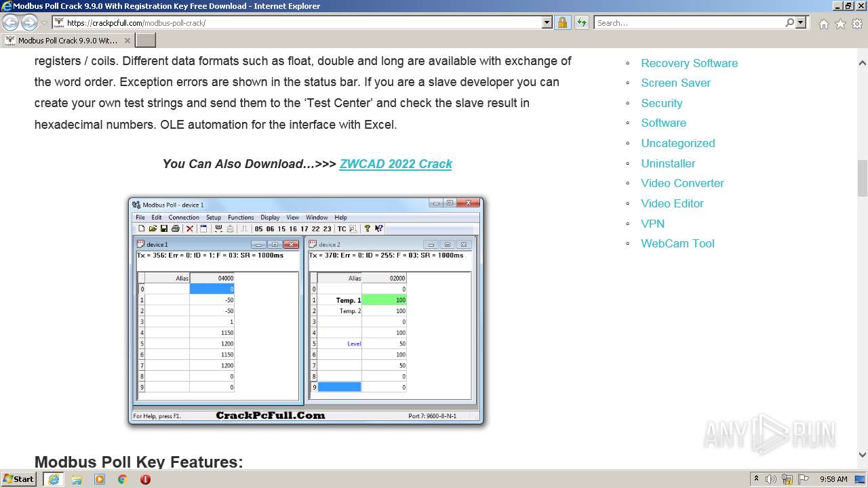The image size is (868, 488).
Task: Open the Uncategorized category link
Action: pos(677,143)
